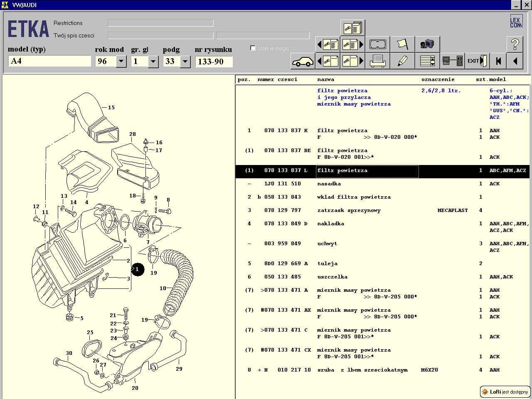
Task: Click part label 20 in diagram
Action: (x=135, y=388)
